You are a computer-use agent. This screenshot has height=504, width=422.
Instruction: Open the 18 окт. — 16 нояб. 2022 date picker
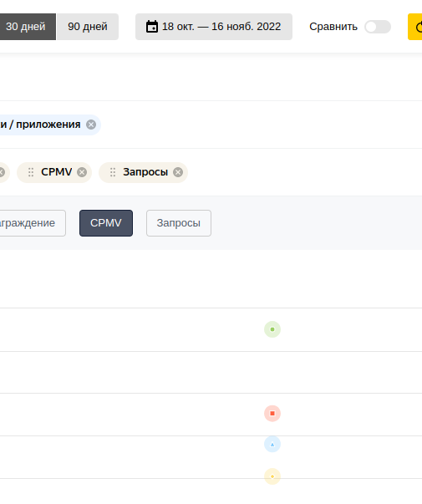coord(214,27)
